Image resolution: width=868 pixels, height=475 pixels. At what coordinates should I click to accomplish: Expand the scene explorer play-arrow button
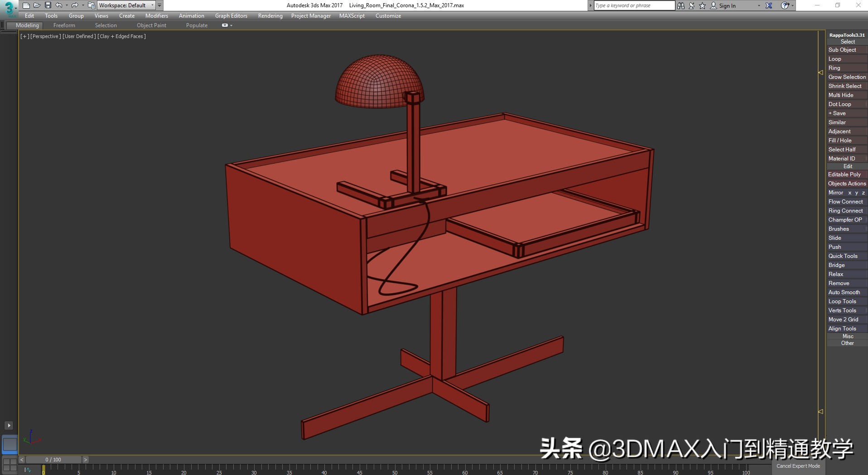coord(9,425)
